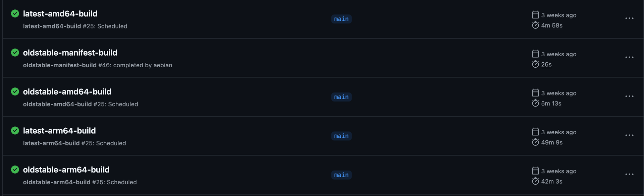The height and width of the screenshot is (196, 644).
Task: Click the 42m 3s run duration
Action: [551, 181]
